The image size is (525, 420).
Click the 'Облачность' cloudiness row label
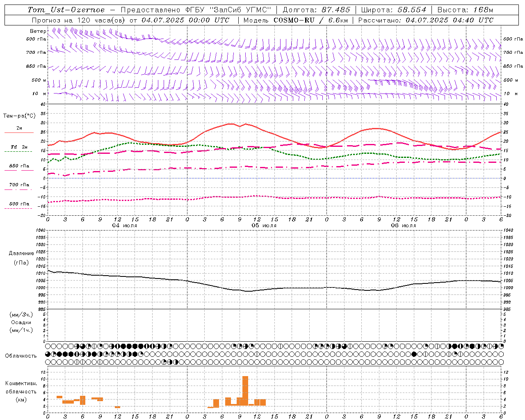(21, 356)
